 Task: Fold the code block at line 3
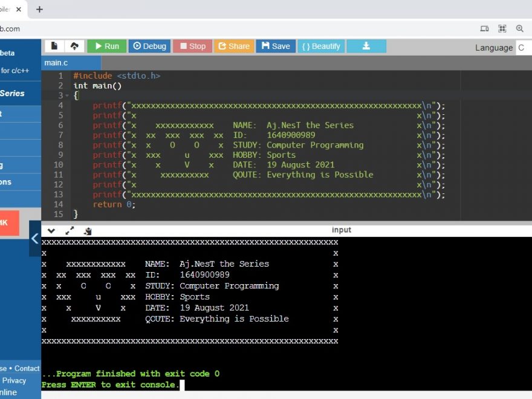pyautogui.click(x=67, y=96)
